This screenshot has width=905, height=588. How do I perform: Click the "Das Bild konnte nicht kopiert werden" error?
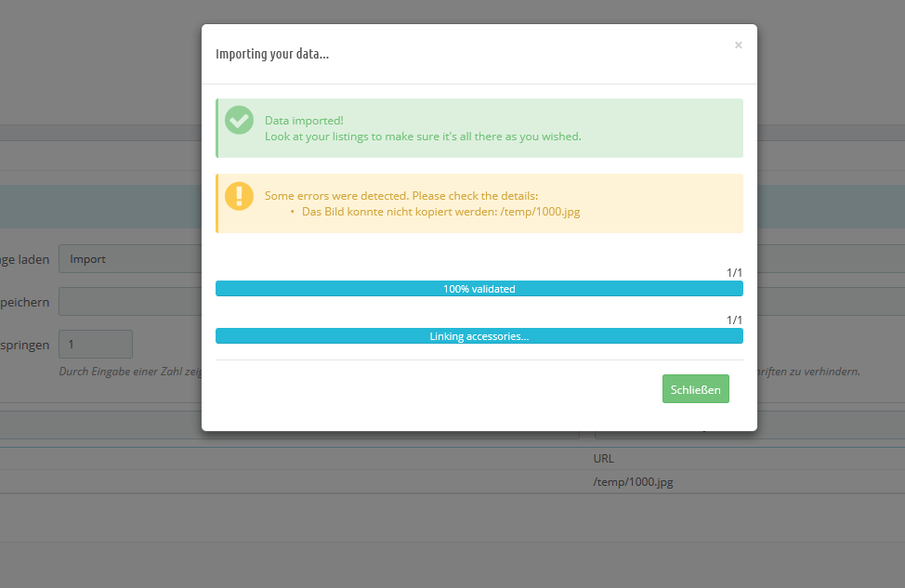[x=440, y=212]
